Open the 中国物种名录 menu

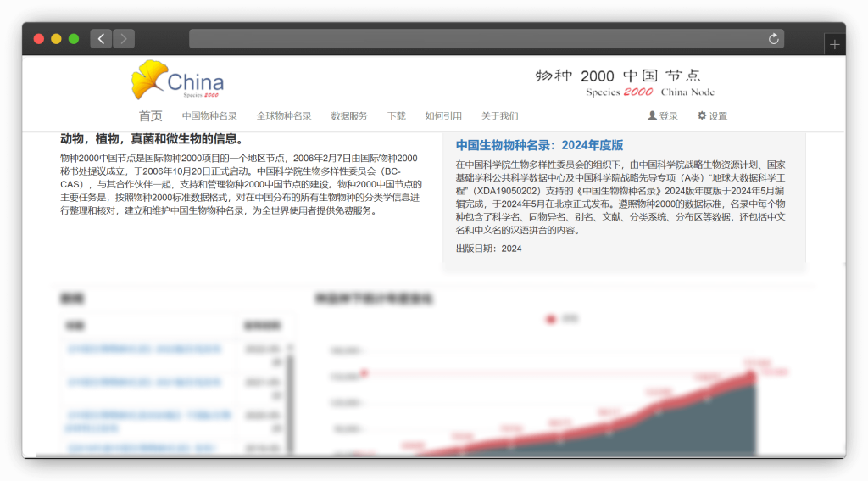click(209, 116)
